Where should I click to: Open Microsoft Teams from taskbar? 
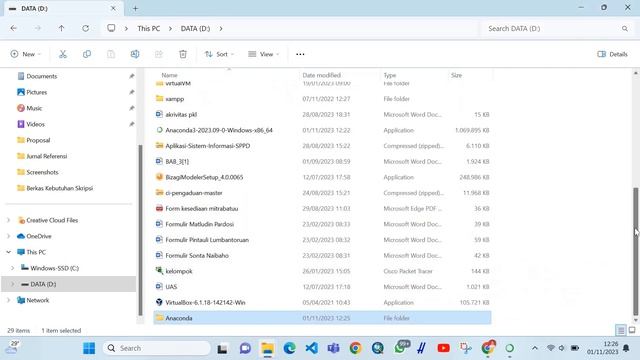333,348
